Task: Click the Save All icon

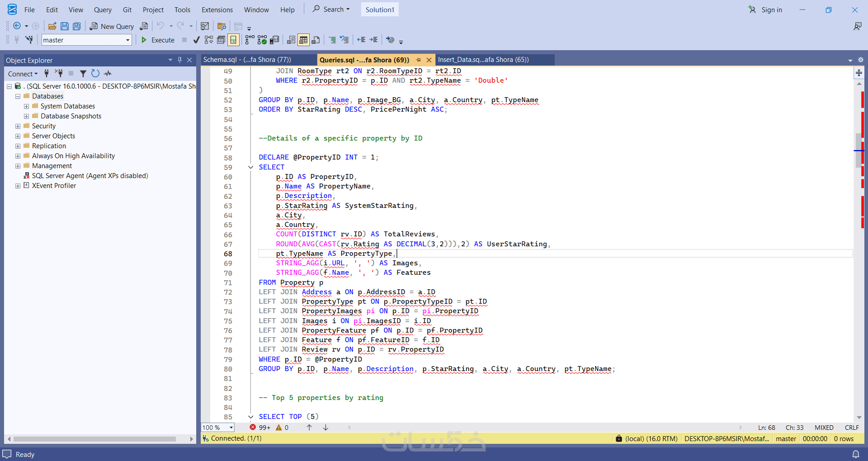Action: [77, 26]
